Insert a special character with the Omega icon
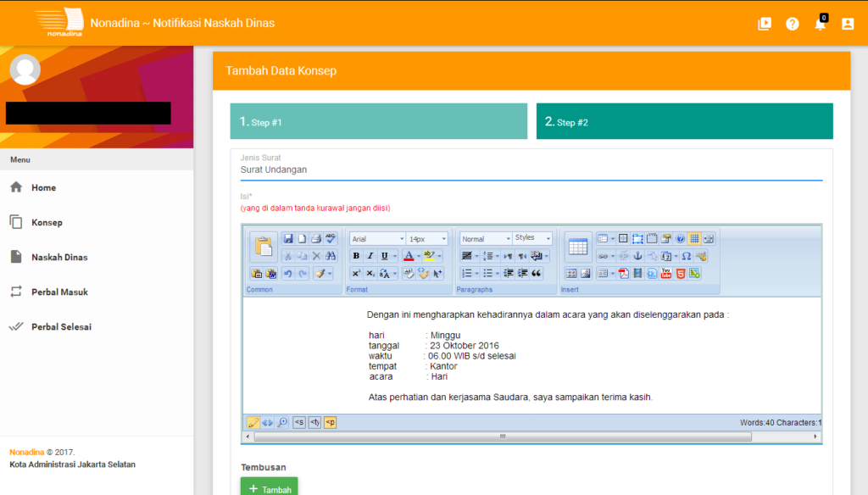868x495 pixels. click(x=687, y=256)
